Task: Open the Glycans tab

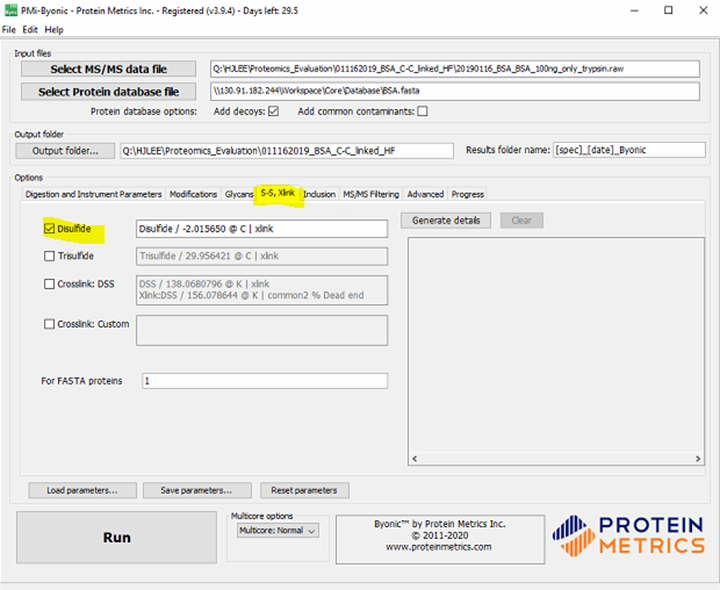Action: pyautogui.click(x=238, y=194)
